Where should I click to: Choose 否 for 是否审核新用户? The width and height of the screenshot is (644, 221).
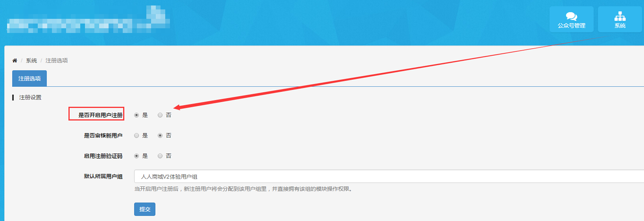point(160,135)
